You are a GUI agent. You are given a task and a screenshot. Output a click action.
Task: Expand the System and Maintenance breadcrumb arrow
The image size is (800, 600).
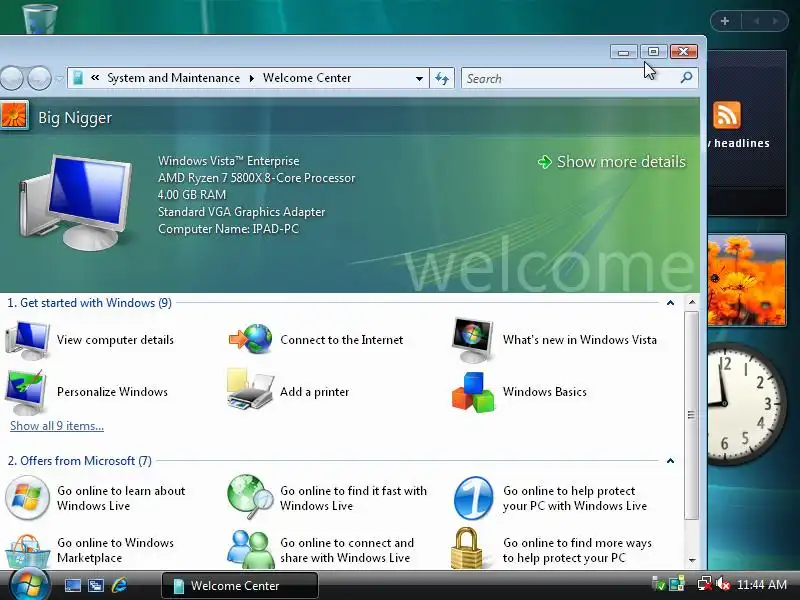click(x=252, y=79)
